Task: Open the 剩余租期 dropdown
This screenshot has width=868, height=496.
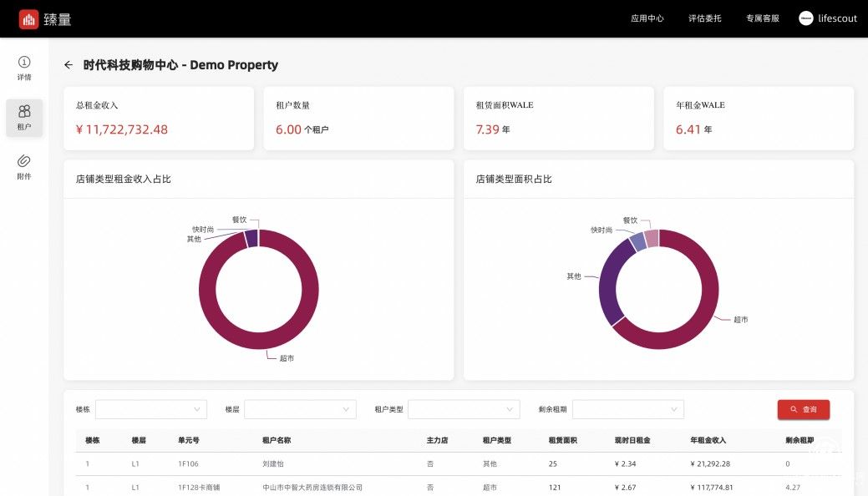Action: pos(627,409)
